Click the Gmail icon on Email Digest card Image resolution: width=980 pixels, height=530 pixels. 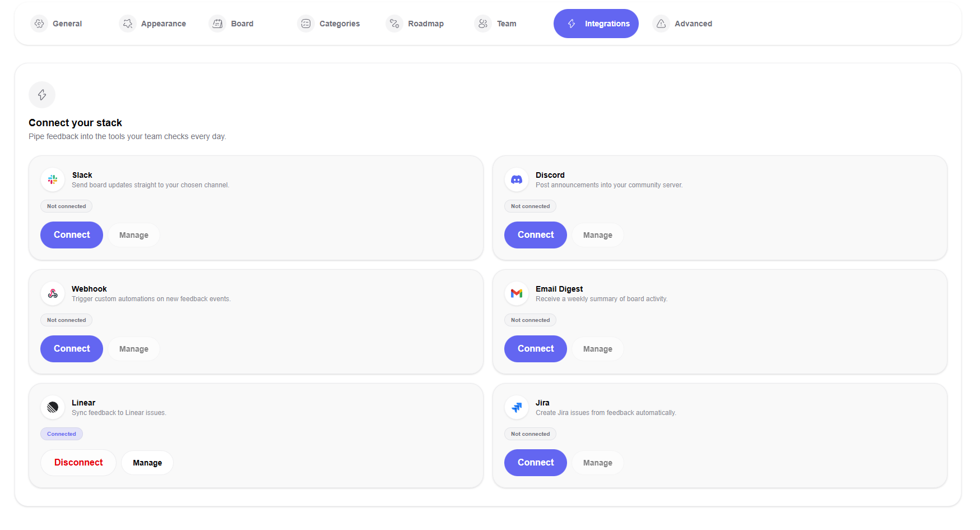tap(516, 293)
